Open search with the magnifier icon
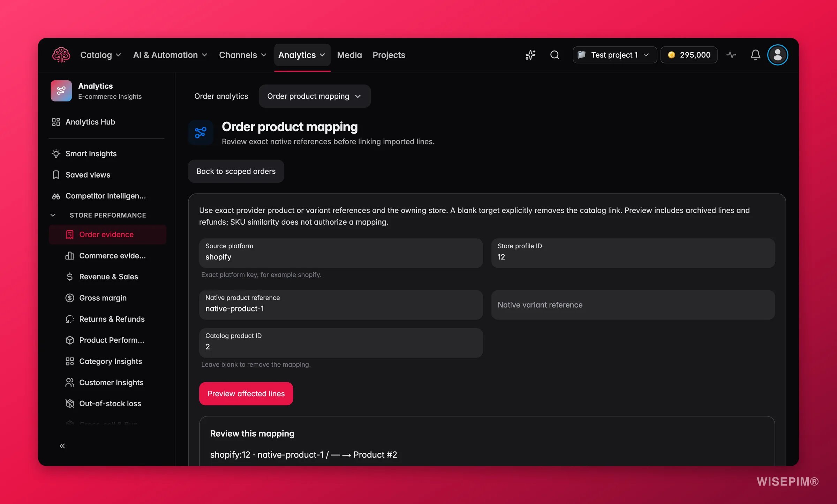The height and width of the screenshot is (504, 837). point(555,55)
